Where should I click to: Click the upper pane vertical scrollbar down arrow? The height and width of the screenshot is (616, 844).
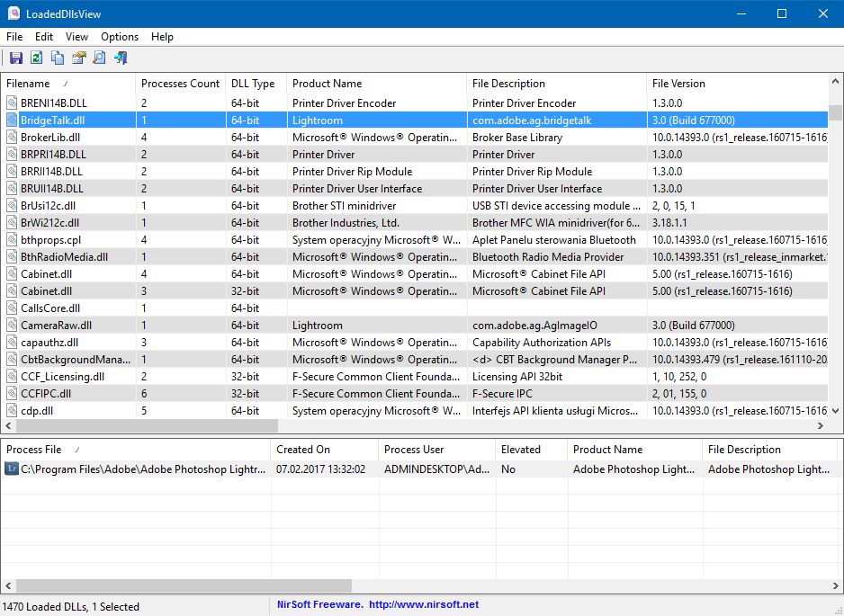click(836, 411)
